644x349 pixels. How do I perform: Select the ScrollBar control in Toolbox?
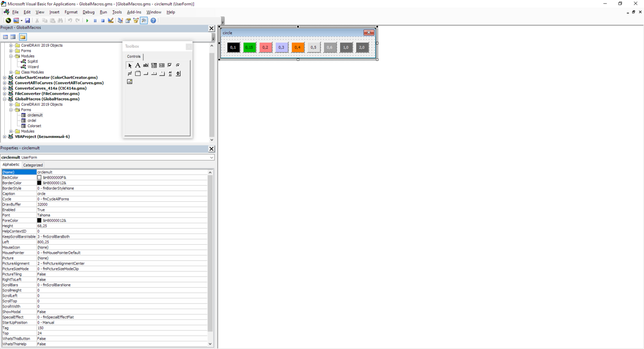170,74
